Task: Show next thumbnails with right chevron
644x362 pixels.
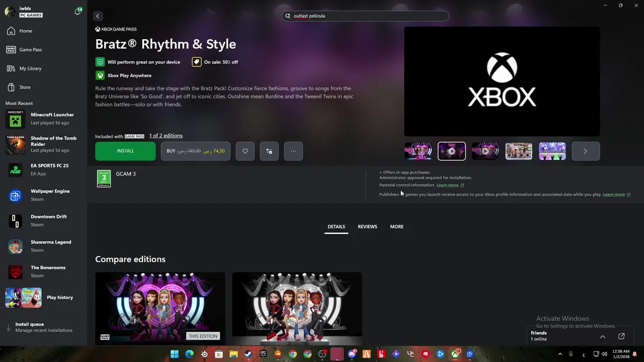Action: click(x=586, y=151)
